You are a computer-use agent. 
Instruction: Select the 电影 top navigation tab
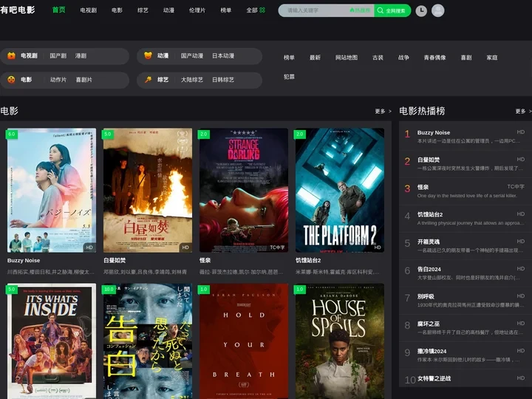click(117, 10)
